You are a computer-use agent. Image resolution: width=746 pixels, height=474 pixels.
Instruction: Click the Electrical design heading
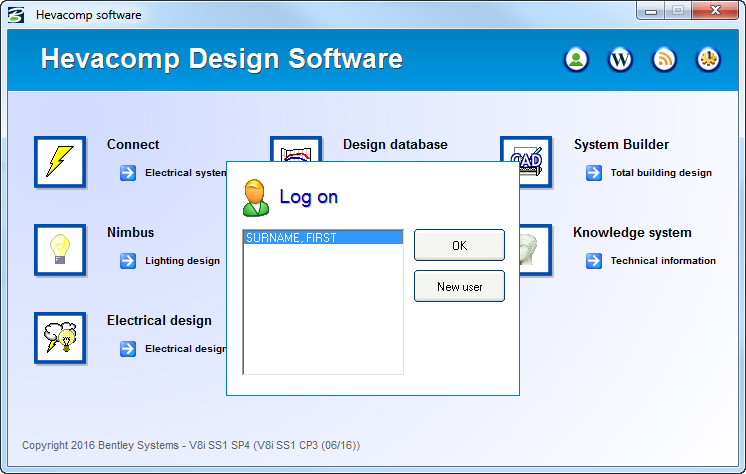click(x=159, y=321)
